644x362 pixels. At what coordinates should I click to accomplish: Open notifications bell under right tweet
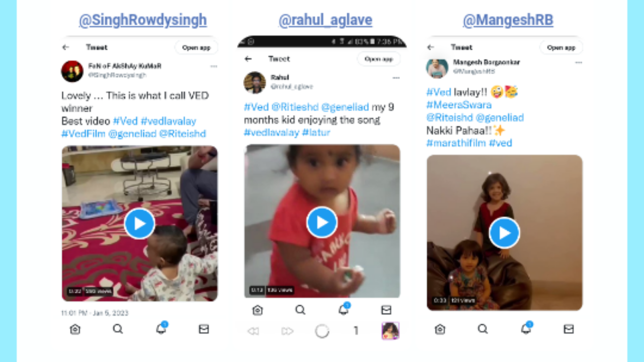(x=526, y=328)
